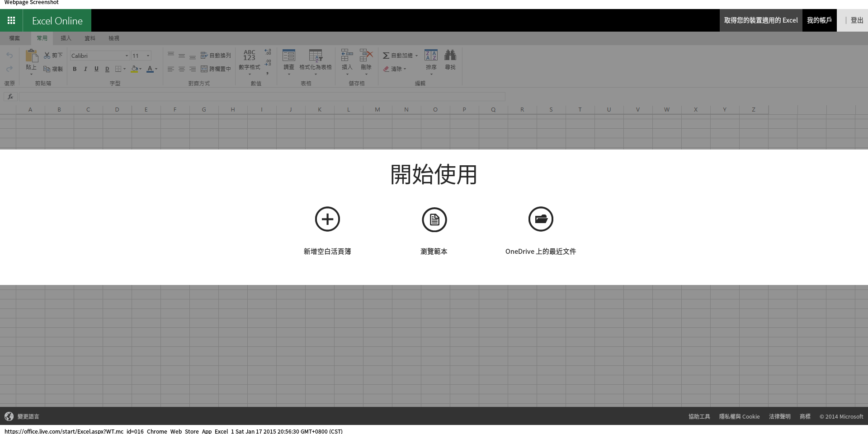
Task: Open the File (檔案) tab
Action: (x=14, y=38)
